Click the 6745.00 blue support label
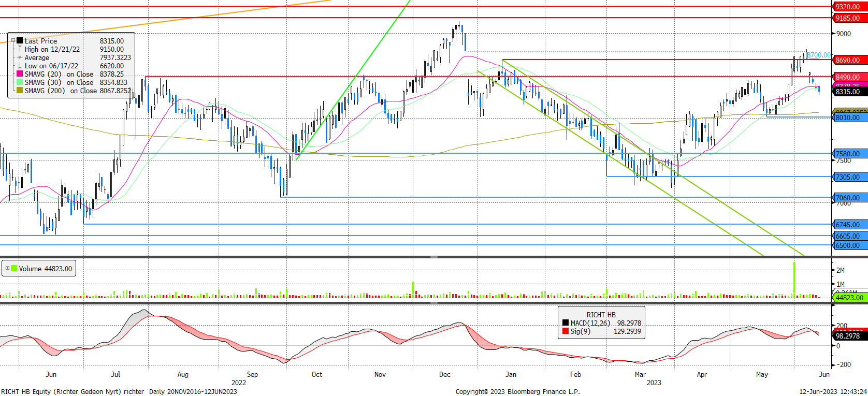 849,225
